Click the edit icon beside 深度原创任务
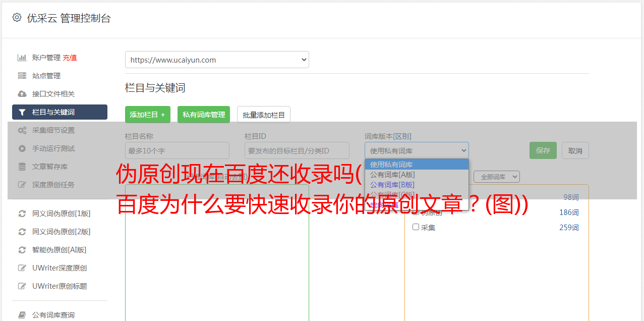This screenshot has width=644, height=321. coord(22,185)
